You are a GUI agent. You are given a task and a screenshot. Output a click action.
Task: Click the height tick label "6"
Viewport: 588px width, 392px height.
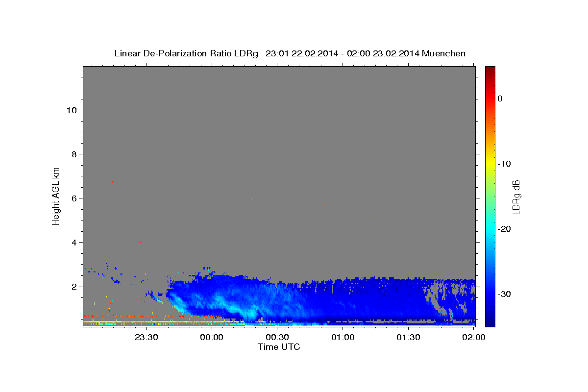pyautogui.click(x=73, y=198)
